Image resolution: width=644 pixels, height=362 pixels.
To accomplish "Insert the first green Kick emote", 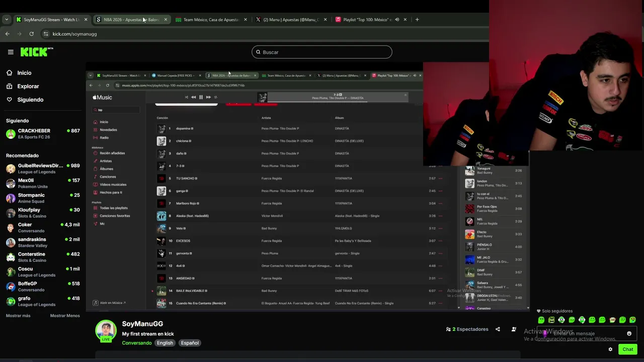I will [x=541, y=320].
